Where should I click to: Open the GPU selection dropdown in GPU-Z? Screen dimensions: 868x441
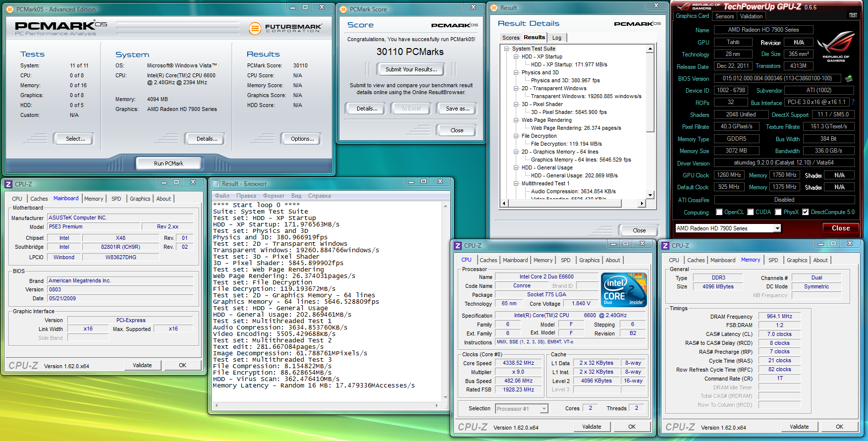coord(777,228)
